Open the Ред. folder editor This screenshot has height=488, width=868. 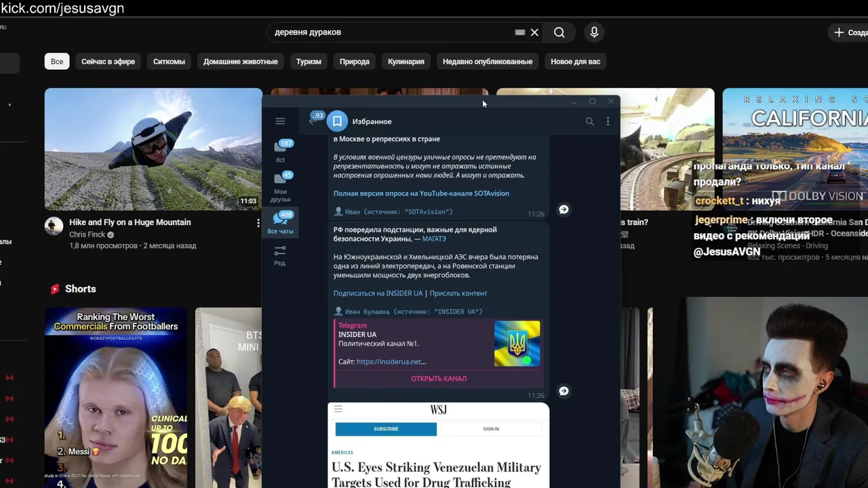[x=280, y=256]
